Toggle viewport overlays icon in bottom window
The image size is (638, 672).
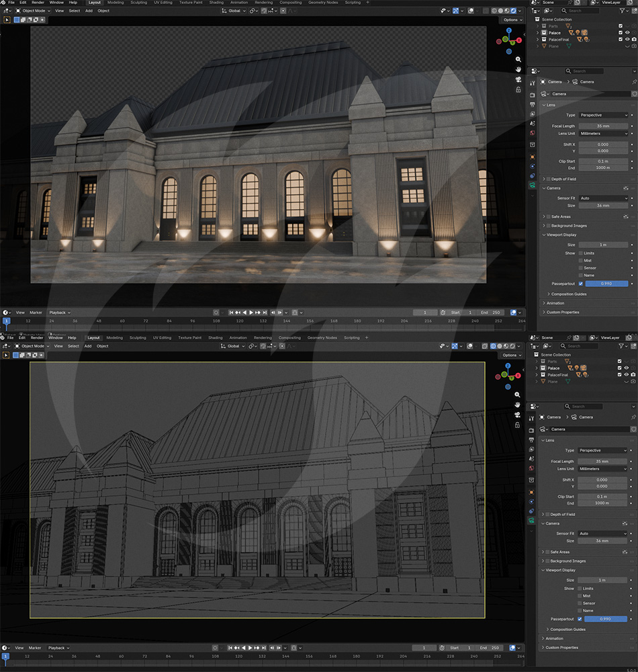click(x=469, y=346)
